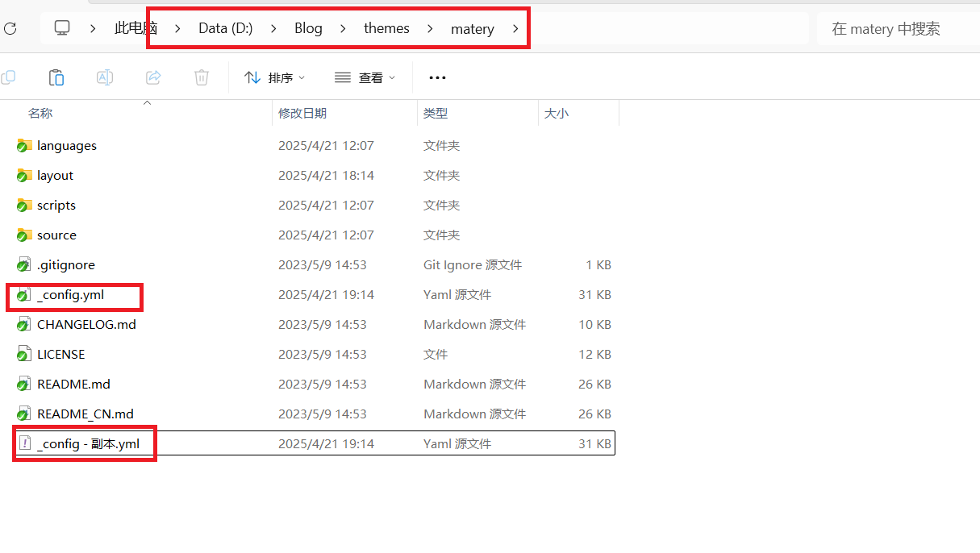
Task: Expand the chevron after matery in path
Action: 515,29
